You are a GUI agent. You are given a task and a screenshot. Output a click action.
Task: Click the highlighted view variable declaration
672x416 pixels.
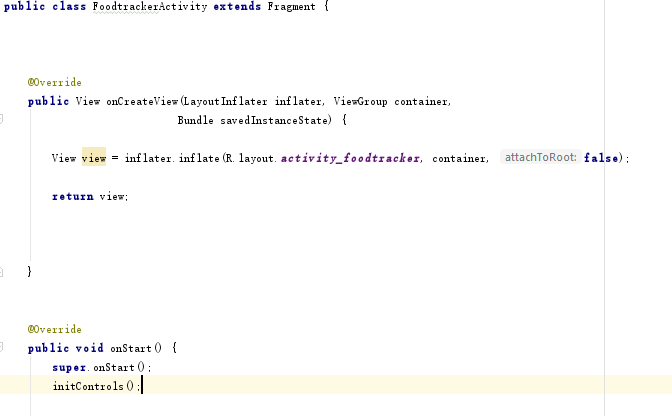(x=93, y=158)
